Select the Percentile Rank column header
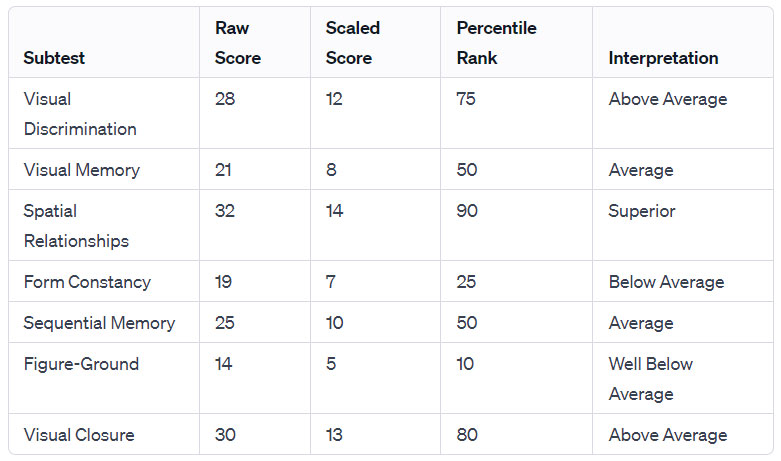The image size is (781, 461). (496, 43)
